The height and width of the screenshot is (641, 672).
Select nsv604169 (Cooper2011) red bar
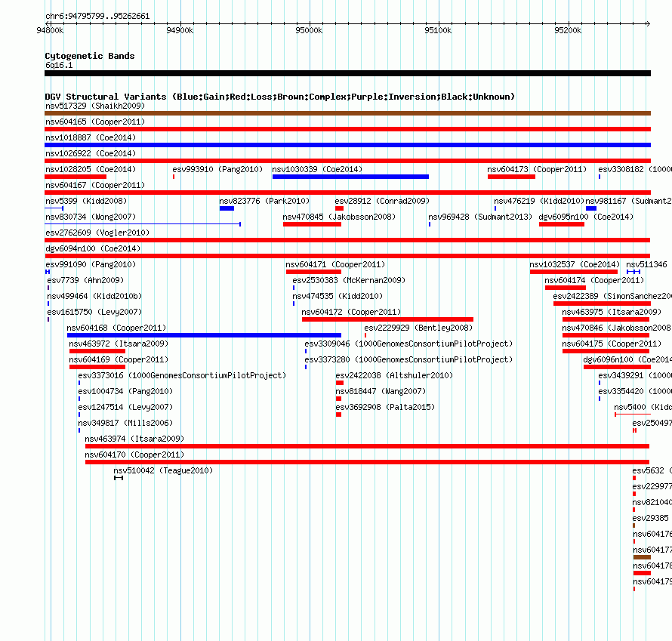[97, 367]
